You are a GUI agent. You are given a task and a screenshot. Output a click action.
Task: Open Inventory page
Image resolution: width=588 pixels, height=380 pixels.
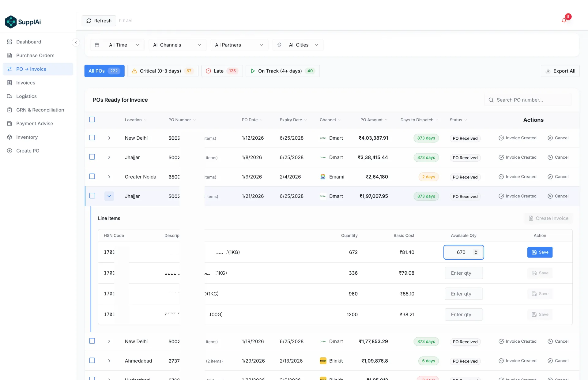click(38, 137)
